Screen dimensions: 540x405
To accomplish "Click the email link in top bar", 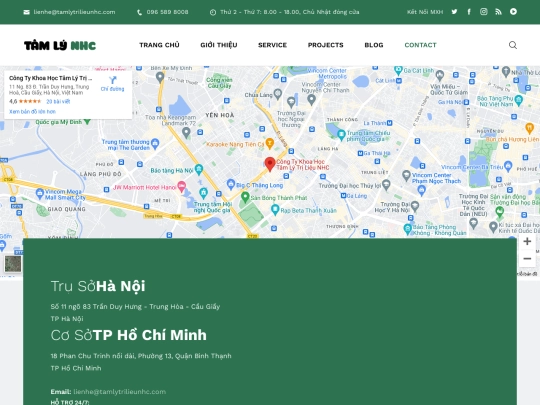I will pyautogui.click(x=74, y=12).
